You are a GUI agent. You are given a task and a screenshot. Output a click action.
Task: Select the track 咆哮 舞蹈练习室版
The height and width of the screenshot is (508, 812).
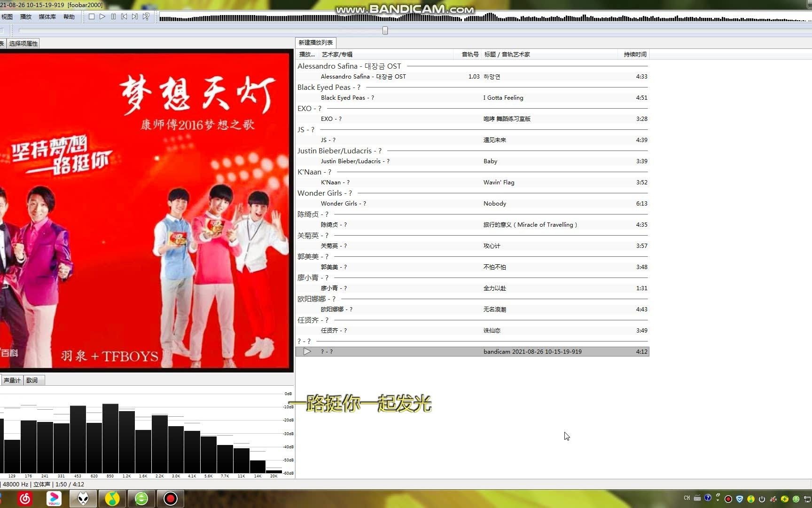click(x=472, y=119)
